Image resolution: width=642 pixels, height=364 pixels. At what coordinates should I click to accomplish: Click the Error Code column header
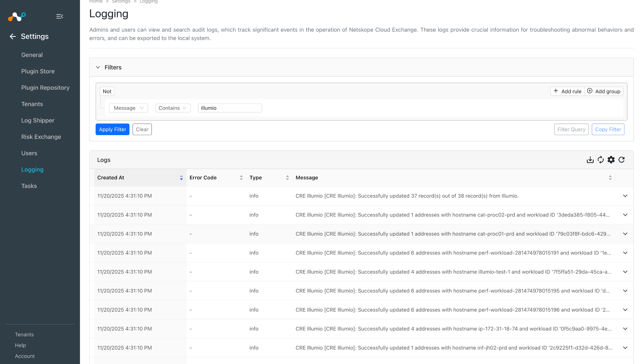216,178
